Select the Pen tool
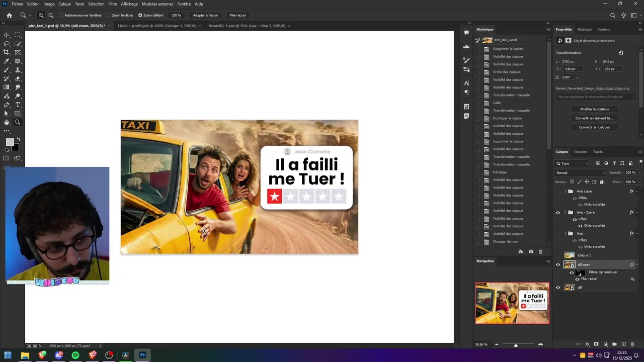644x362 pixels. pyautogui.click(x=7, y=105)
